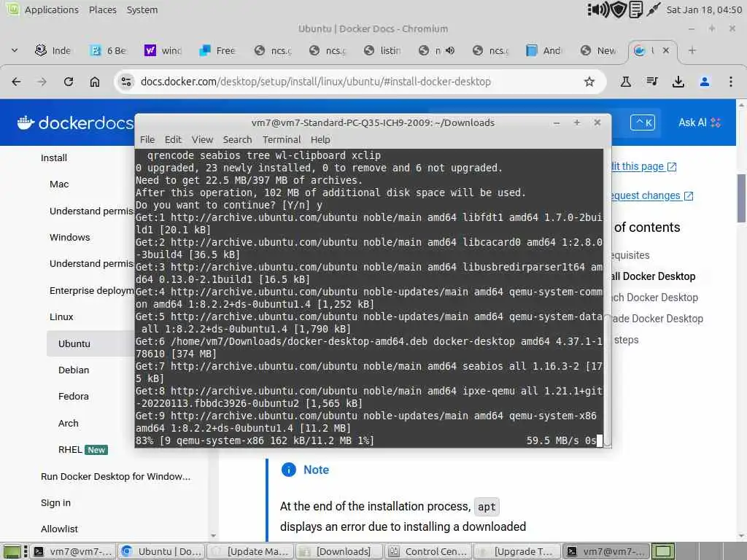Screen dimensions: 747x560
Task: Open terminal Search menu
Action: (237, 139)
